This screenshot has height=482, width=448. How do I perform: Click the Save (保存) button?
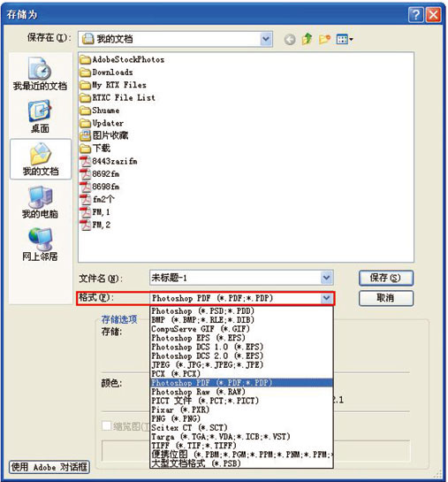click(x=386, y=278)
